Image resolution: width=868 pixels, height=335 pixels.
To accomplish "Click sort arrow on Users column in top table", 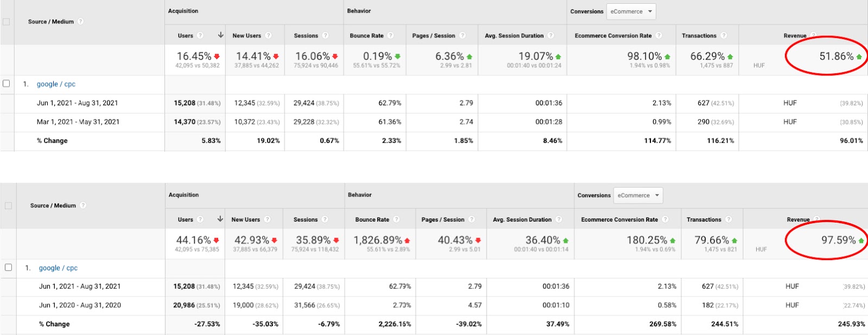I will coord(221,35).
